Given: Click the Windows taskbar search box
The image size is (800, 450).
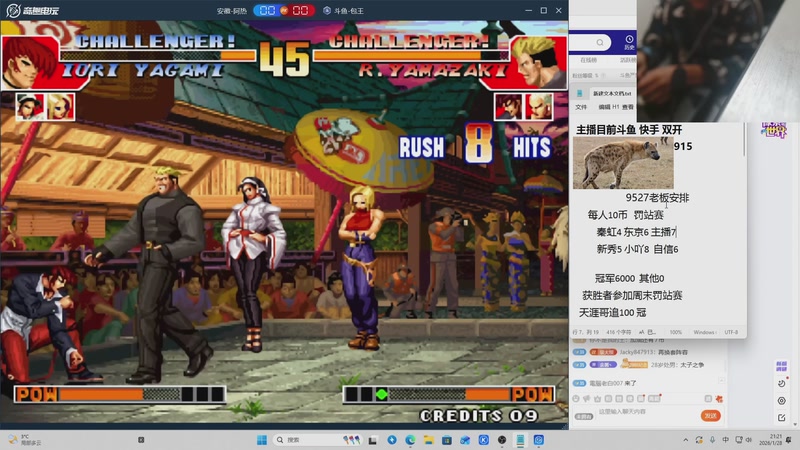Looking at the screenshot, I should [x=319, y=440].
